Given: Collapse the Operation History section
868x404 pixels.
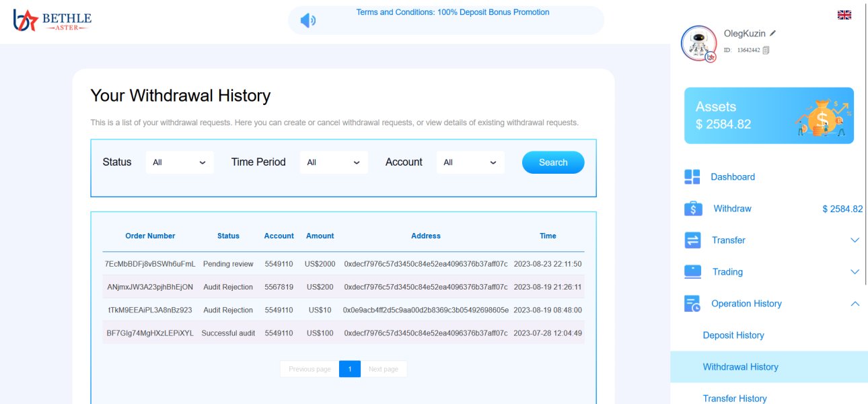Looking at the screenshot, I should (x=855, y=304).
